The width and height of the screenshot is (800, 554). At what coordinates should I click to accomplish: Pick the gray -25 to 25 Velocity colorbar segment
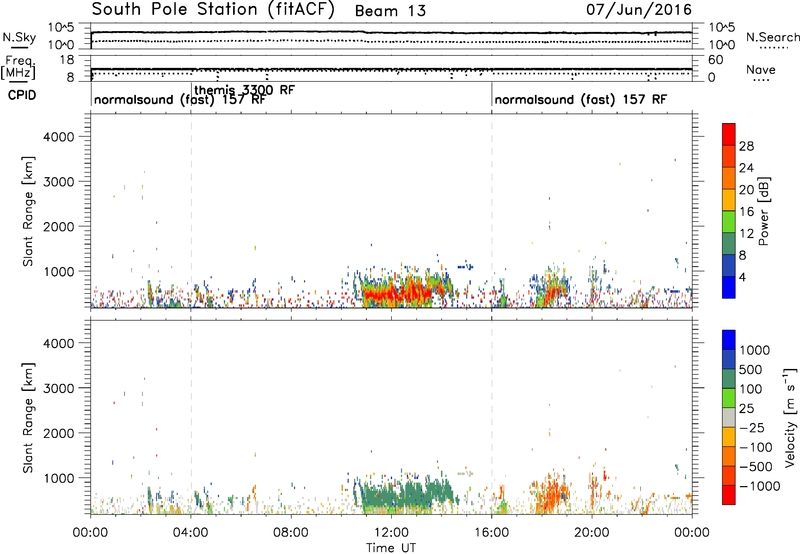tap(729, 417)
